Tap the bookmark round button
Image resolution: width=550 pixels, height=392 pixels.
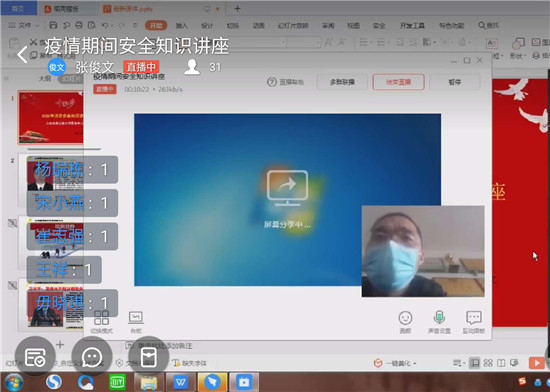(x=149, y=357)
